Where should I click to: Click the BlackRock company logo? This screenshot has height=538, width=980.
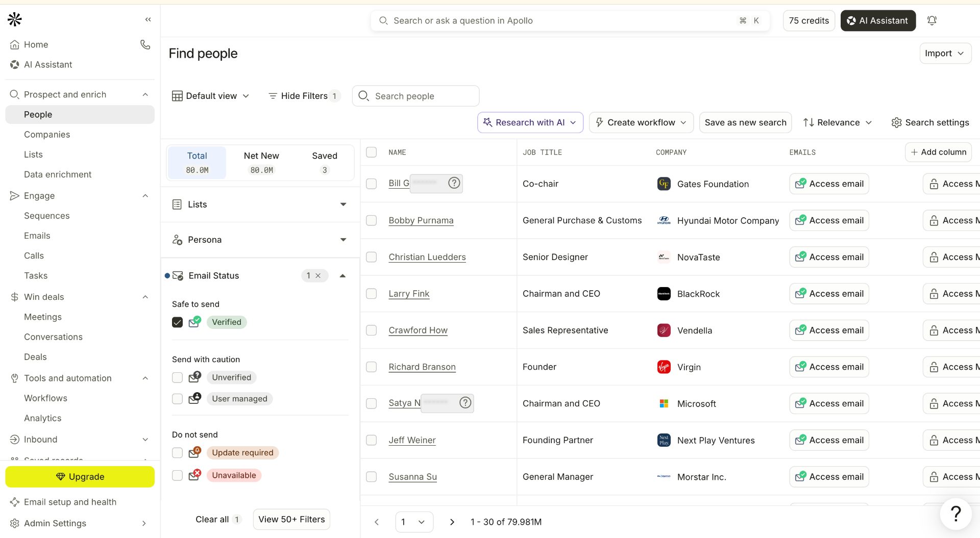click(x=664, y=293)
